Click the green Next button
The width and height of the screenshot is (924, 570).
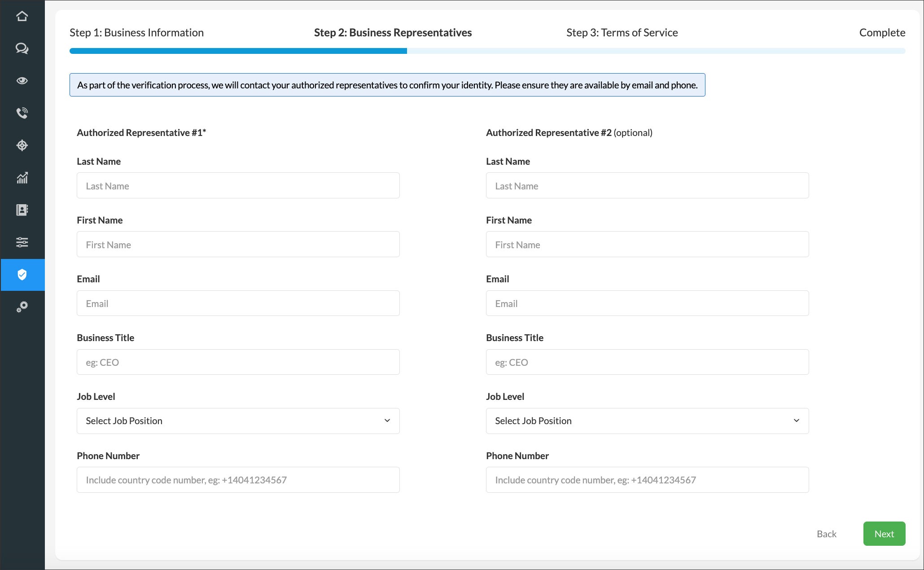(x=884, y=534)
